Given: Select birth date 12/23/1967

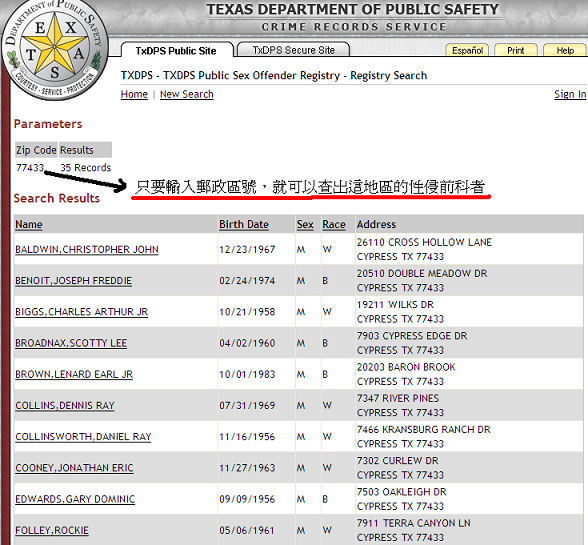Looking at the screenshot, I should [x=247, y=249].
